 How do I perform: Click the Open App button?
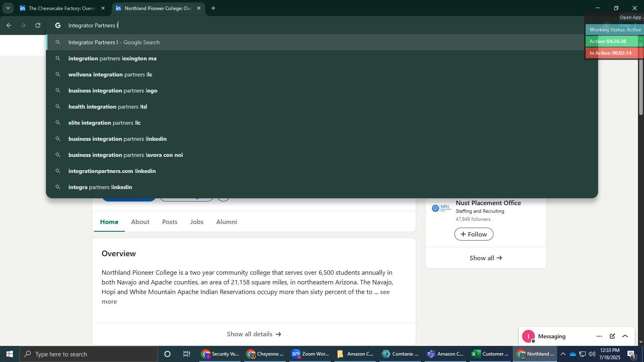click(630, 17)
